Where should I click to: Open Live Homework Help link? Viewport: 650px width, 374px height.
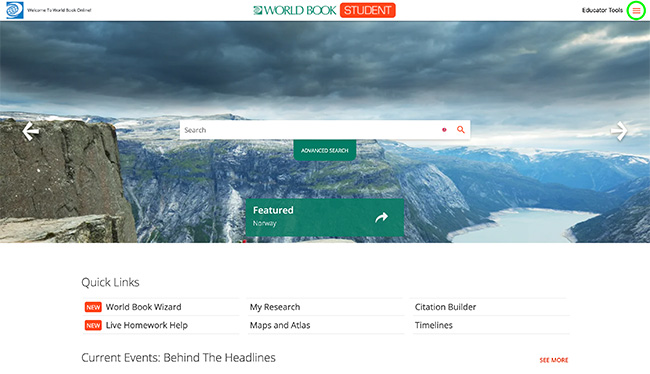click(147, 325)
